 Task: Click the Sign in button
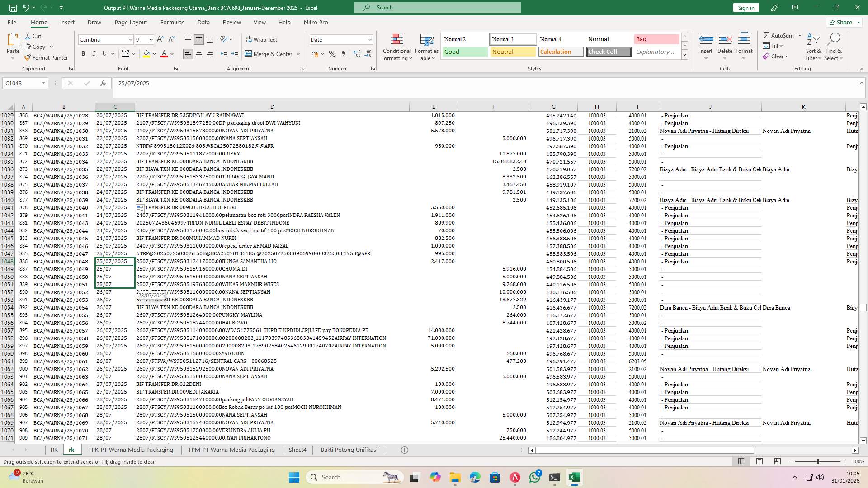pyautogui.click(x=745, y=8)
